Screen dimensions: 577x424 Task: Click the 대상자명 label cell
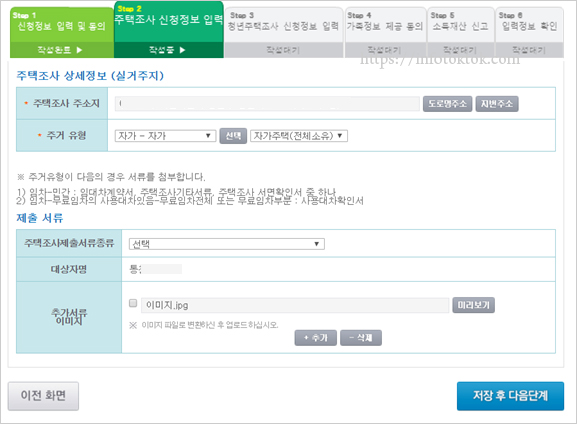[x=69, y=269]
